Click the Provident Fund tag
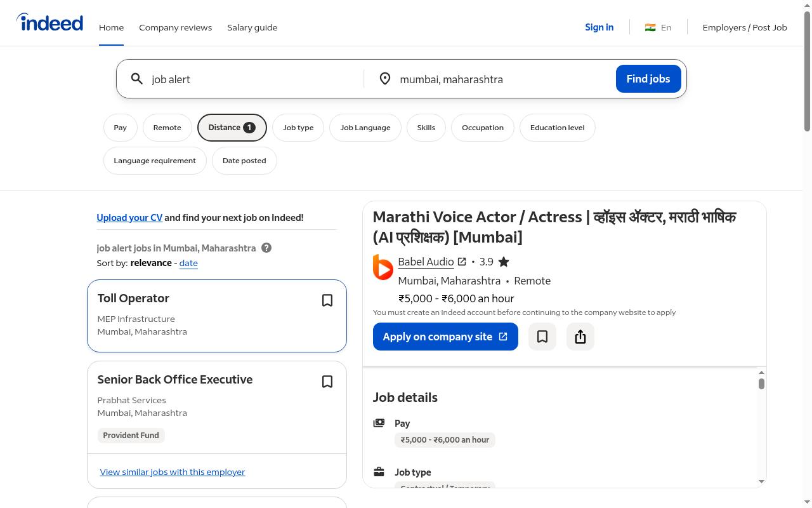This screenshot has height=508, width=812. point(131,436)
